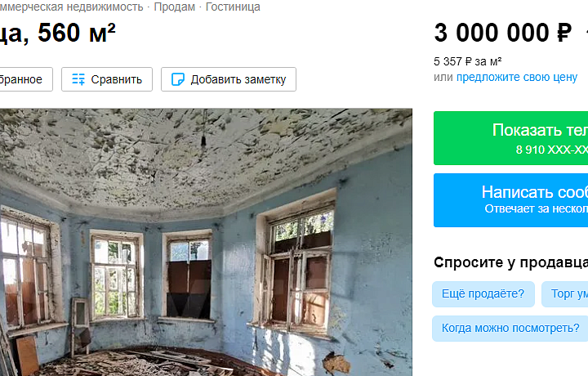Click the 5 357 ₽ за м² price per meter text
The width and height of the screenshot is (588, 376).
(468, 61)
